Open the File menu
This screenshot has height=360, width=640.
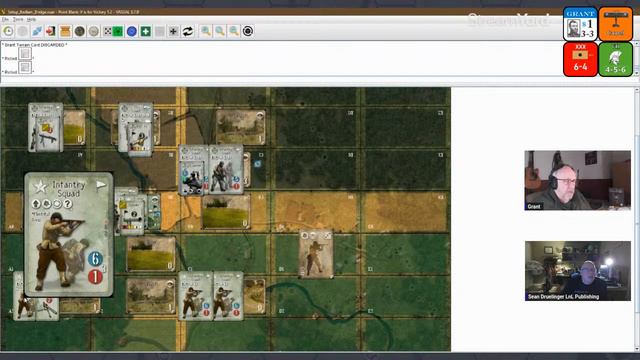5,19
